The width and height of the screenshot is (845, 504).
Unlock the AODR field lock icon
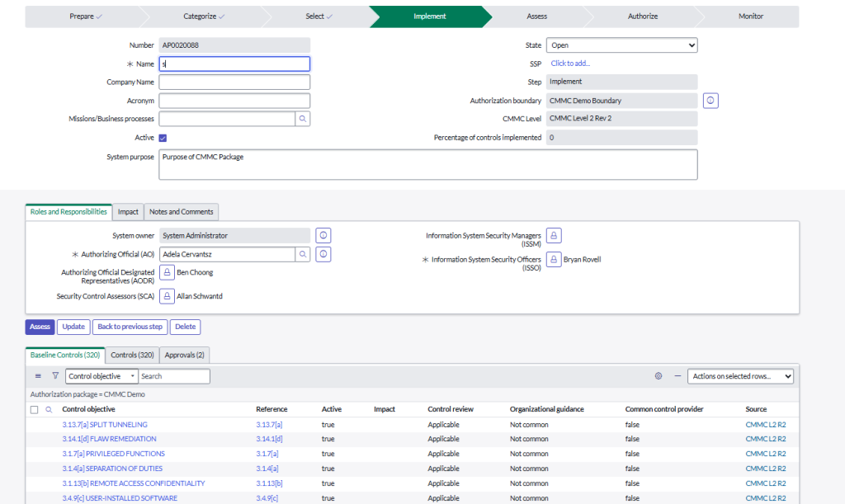[x=167, y=273]
